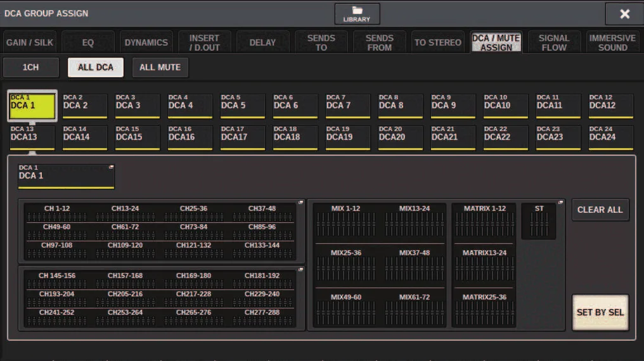Screen dimensions: 644x361
Task: Open the Library folder icon
Action: click(357, 14)
